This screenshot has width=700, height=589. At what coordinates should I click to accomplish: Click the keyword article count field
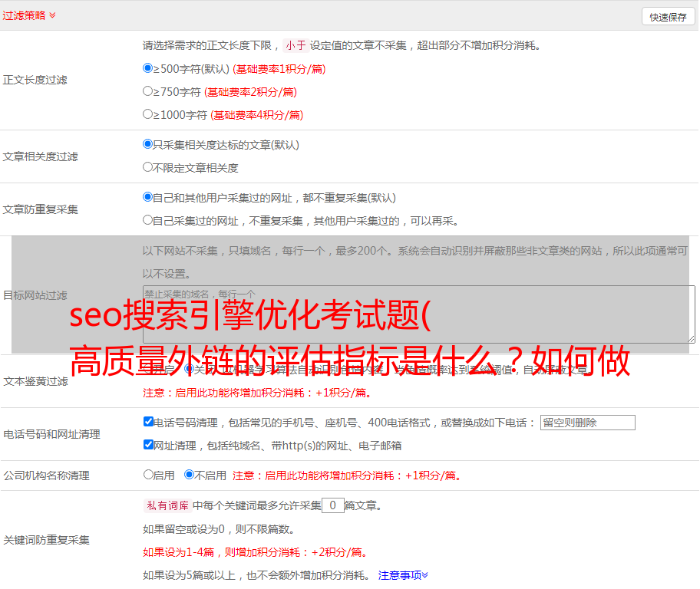coord(332,505)
